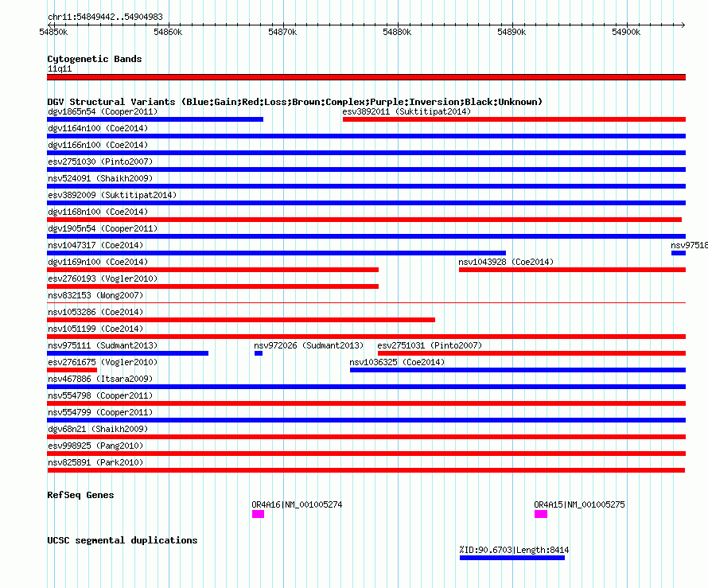708x588 pixels.
Task: Click the segmental duplication blue bar
Action: coord(512,558)
